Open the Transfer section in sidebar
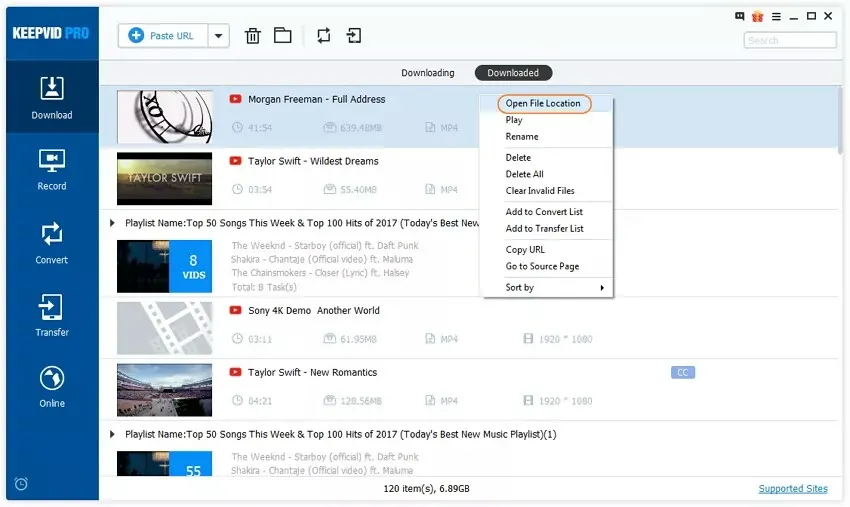850x507 pixels. (52, 316)
